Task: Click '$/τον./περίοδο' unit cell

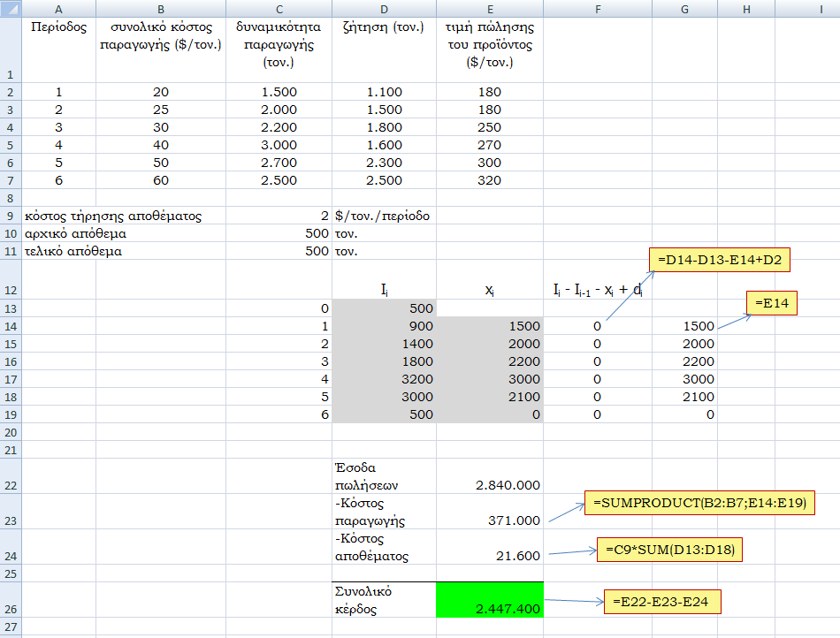Action: [383, 216]
